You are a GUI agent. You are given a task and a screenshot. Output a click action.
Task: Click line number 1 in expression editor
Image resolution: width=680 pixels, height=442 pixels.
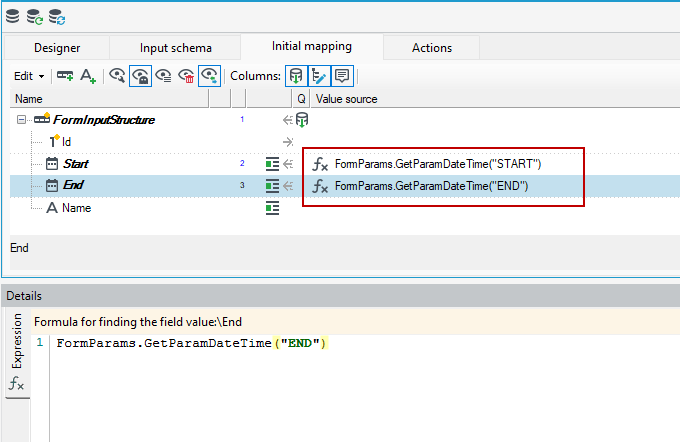tap(40, 343)
